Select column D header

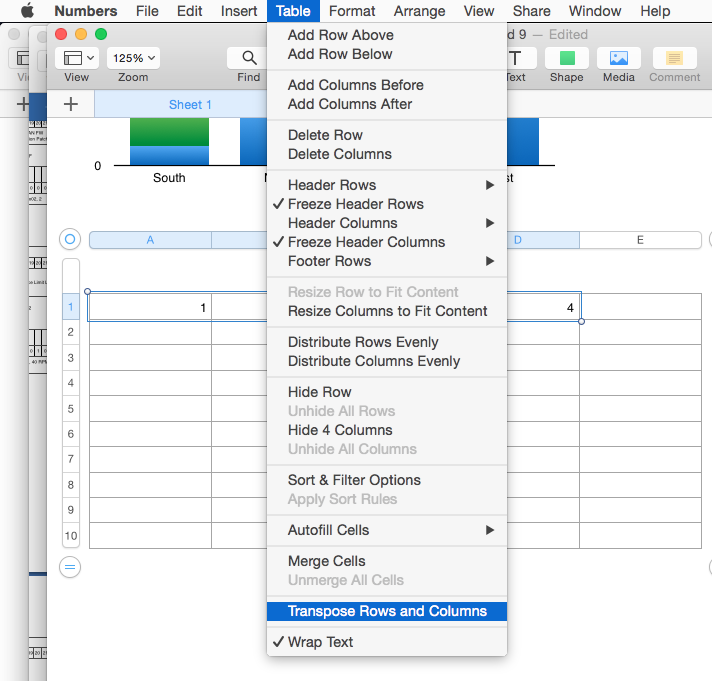coord(543,240)
